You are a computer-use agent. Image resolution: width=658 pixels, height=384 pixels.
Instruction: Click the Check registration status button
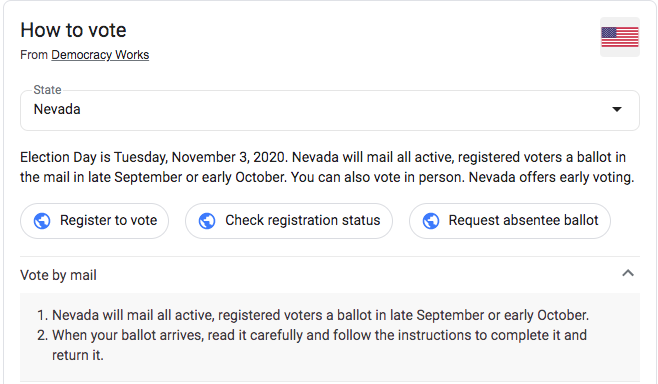[x=289, y=221]
